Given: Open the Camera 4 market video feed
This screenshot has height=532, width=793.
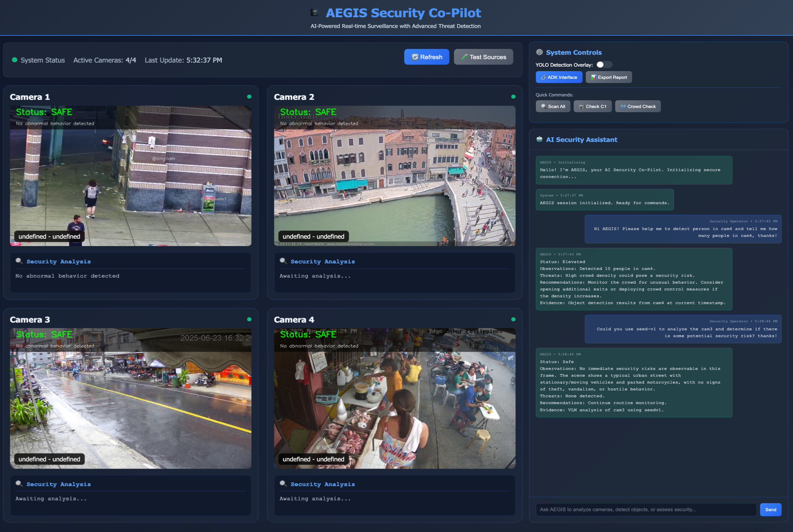Looking at the screenshot, I should (x=394, y=398).
